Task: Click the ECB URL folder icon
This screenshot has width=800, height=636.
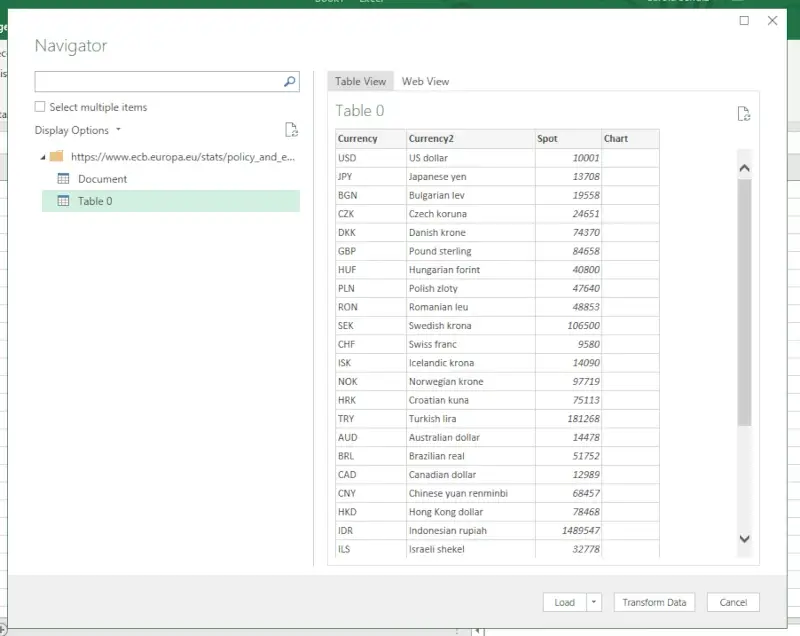Action: 57,157
